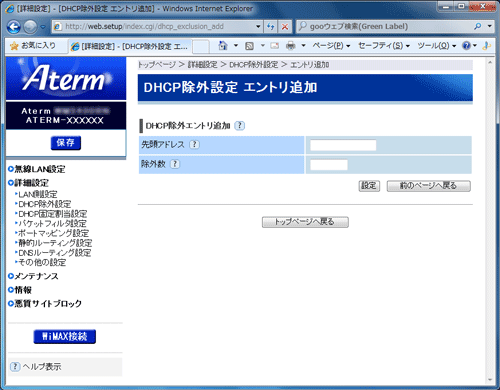Click the WiMAX接続 button
This screenshot has height=390, width=500.
tap(65, 336)
